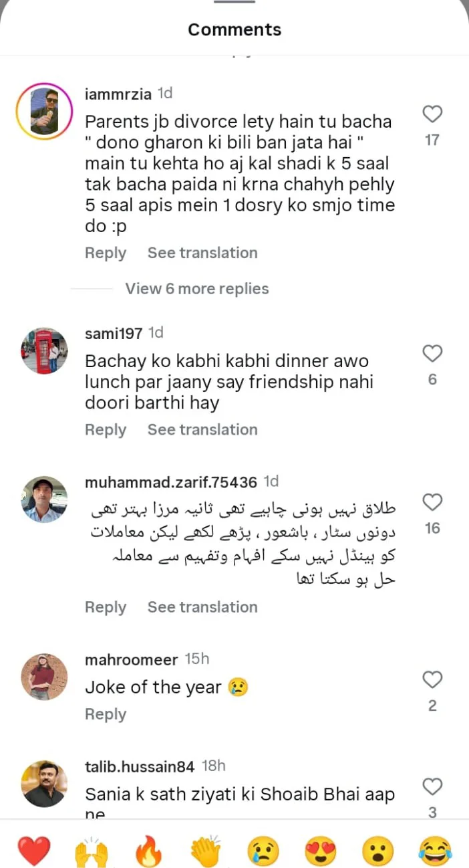Tap the heart on talib.hussain84's comment

[x=433, y=786]
